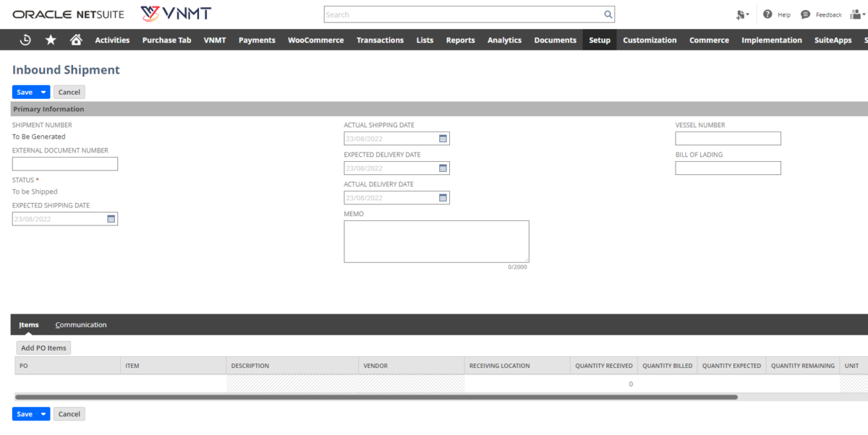
Task: Open the Expected Delivery Date calendar picker
Action: (x=443, y=168)
